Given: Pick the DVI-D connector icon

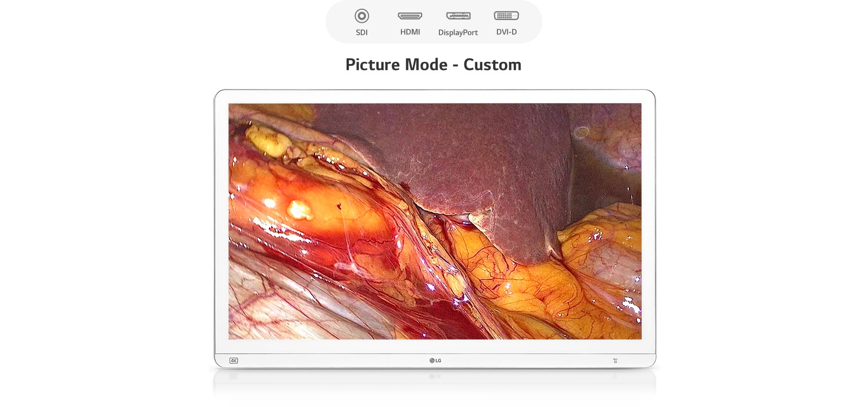Looking at the screenshot, I should tap(506, 16).
